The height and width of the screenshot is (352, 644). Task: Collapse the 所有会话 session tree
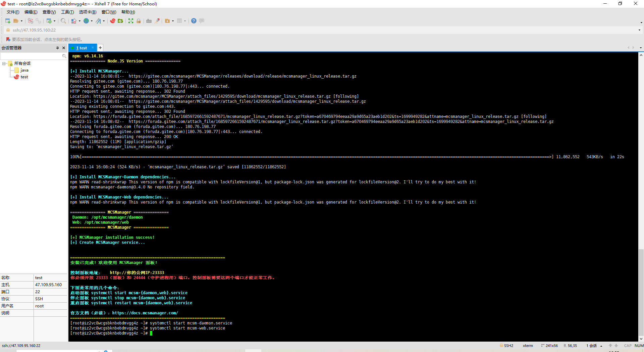(3, 63)
